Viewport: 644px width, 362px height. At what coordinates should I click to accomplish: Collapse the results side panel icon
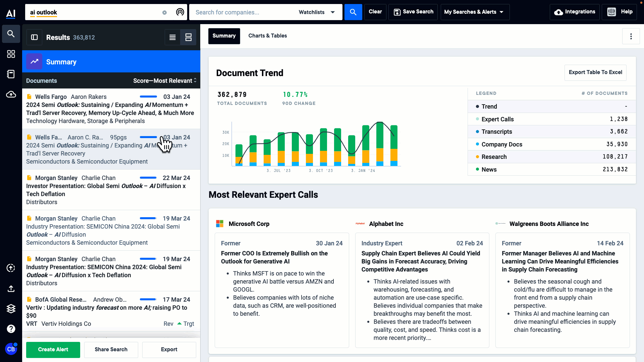pos(35,37)
